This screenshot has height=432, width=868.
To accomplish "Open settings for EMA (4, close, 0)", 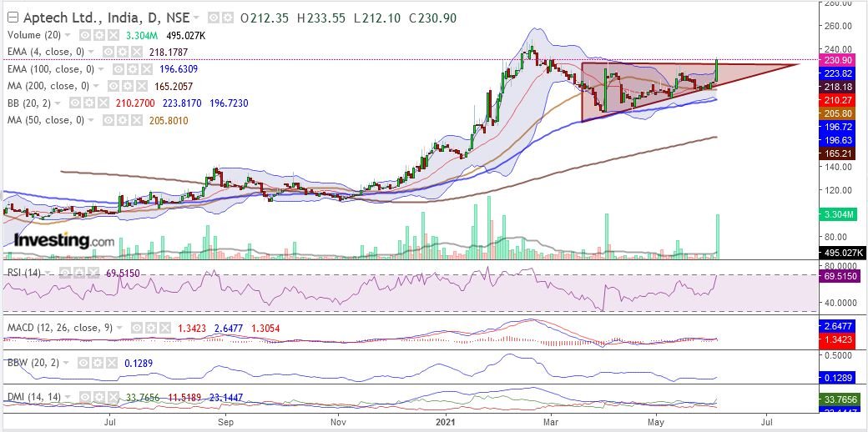I will tap(121, 52).
